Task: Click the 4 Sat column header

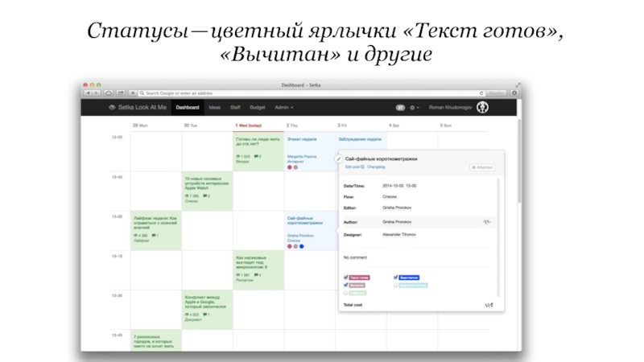Action: click(394, 125)
